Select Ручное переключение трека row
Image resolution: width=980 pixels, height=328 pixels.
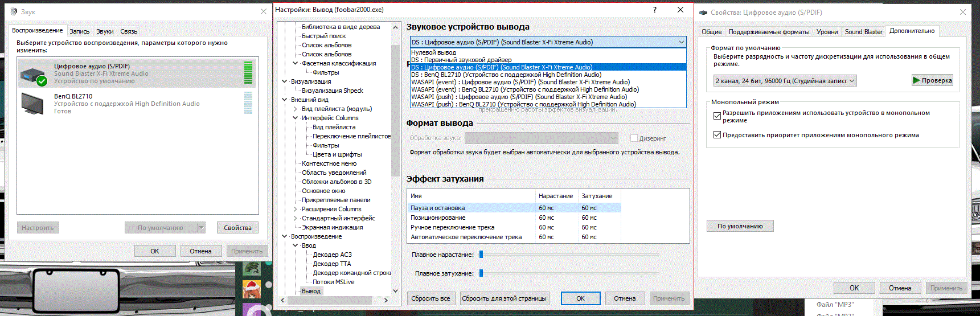[514, 227]
